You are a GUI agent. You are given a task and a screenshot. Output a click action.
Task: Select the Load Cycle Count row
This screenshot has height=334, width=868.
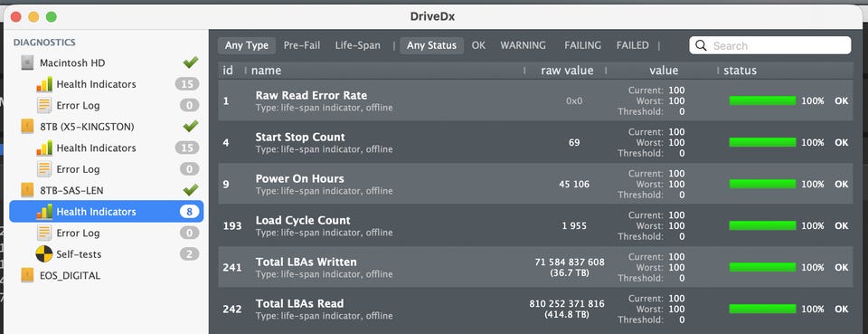536,225
